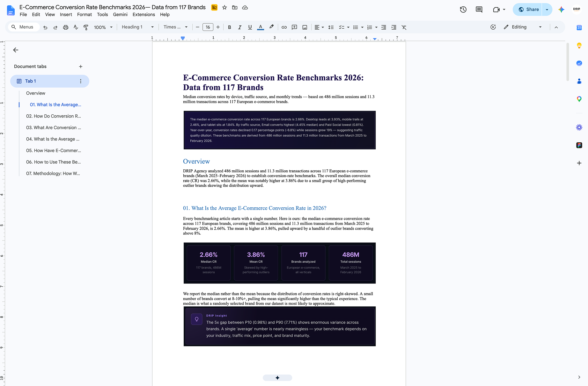588x386 pixels.
Task: Click the font size input field
Action: coord(208,27)
